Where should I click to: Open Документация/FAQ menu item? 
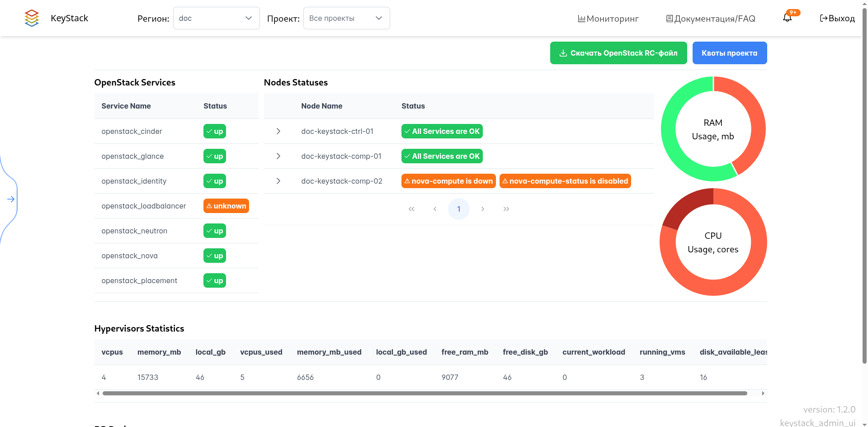[x=710, y=19]
